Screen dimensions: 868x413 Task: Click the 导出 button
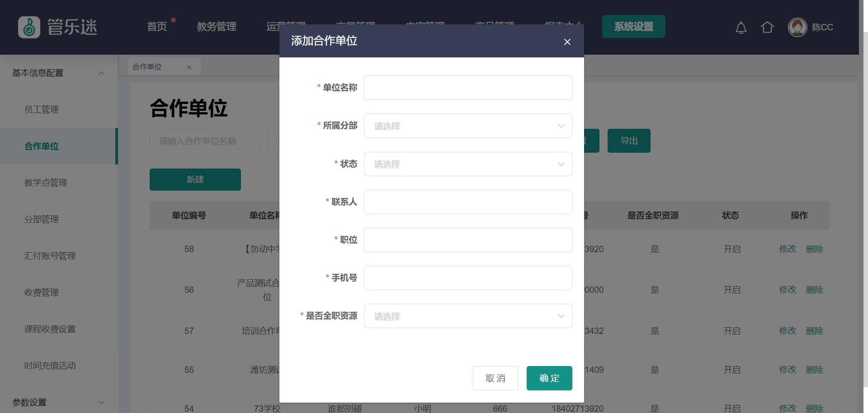(x=628, y=141)
